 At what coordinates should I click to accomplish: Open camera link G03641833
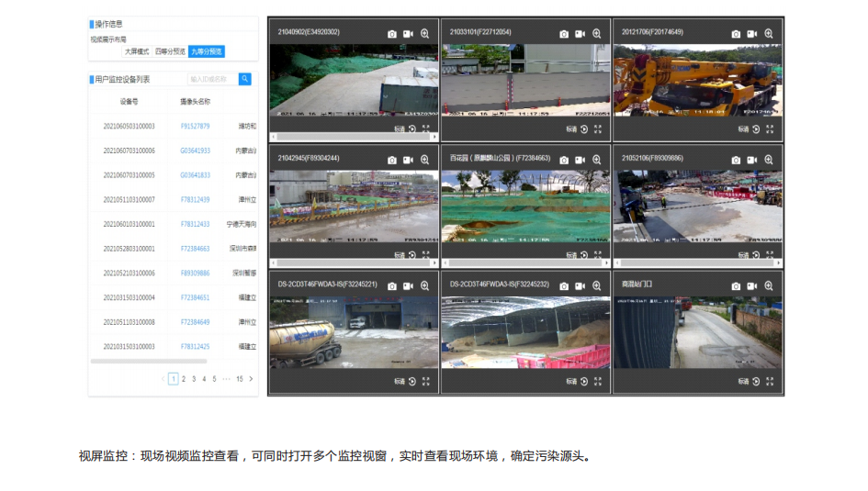pyautogui.click(x=195, y=174)
